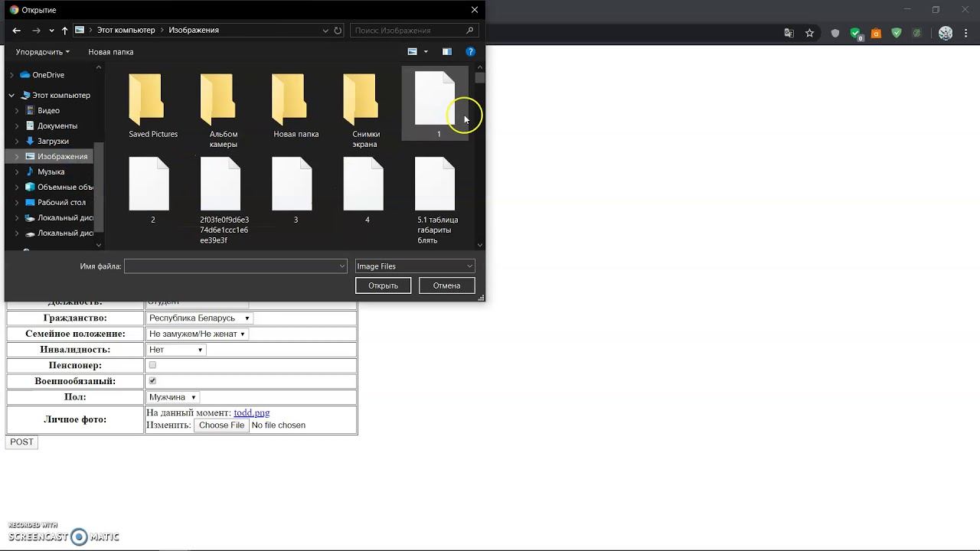
Task: Select the file starting with 2f03fe0f9d6e3
Action: (224, 201)
